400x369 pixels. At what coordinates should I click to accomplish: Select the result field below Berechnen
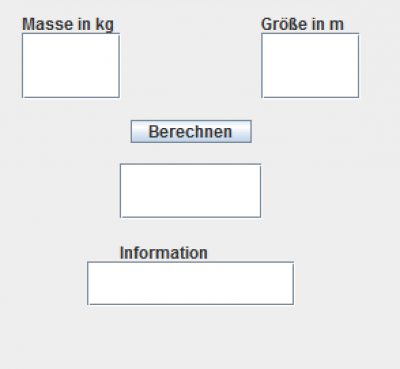click(x=190, y=191)
